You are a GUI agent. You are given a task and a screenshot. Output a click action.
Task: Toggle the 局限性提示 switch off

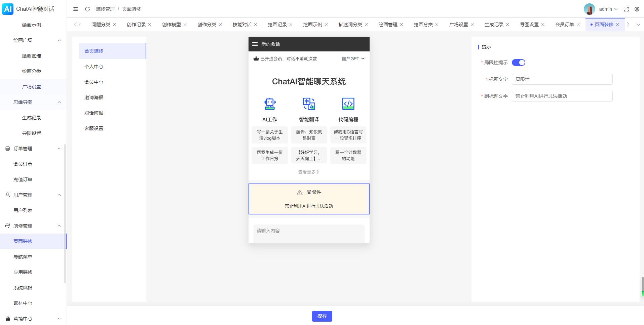(x=518, y=63)
